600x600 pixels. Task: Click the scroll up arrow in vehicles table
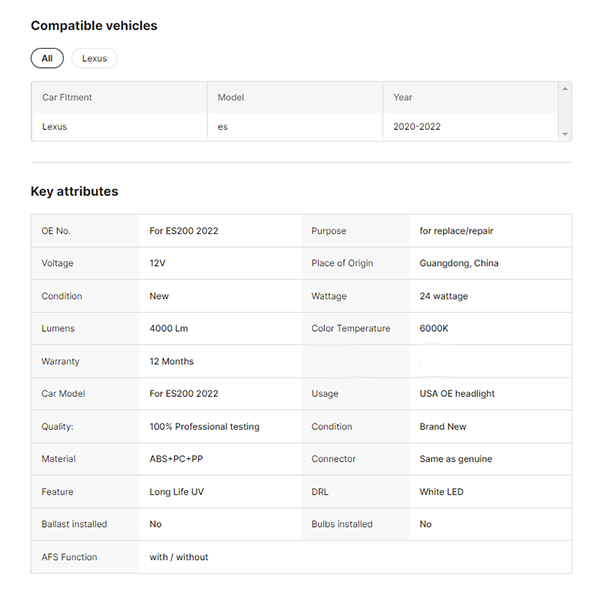[x=565, y=89]
